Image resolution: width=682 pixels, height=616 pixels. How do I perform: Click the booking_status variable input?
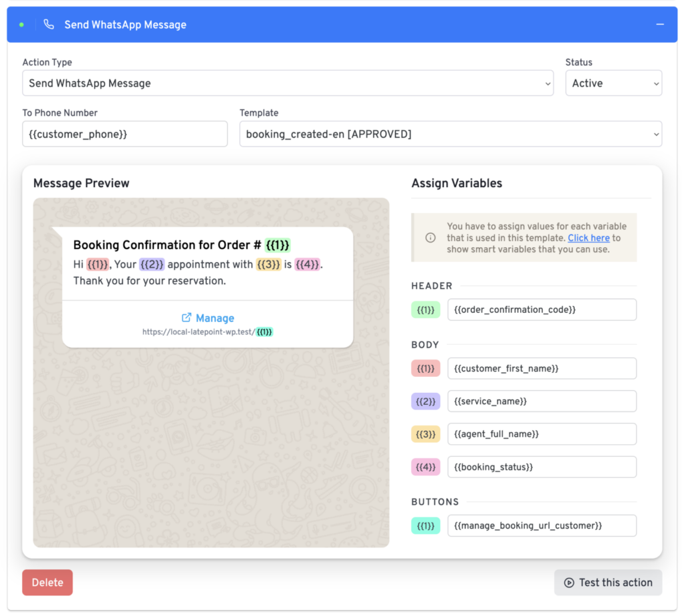tap(541, 467)
